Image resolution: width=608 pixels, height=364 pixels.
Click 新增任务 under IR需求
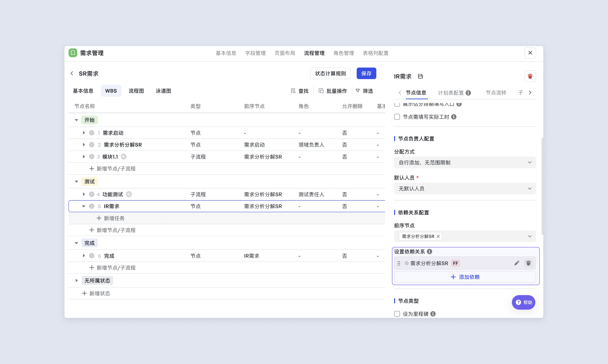click(x=110, y=218)
